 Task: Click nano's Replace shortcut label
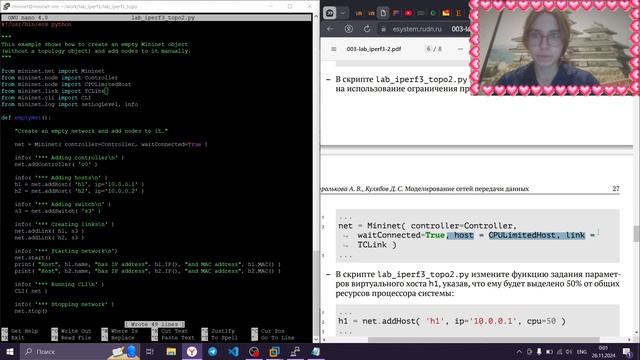tap(122, 338)
